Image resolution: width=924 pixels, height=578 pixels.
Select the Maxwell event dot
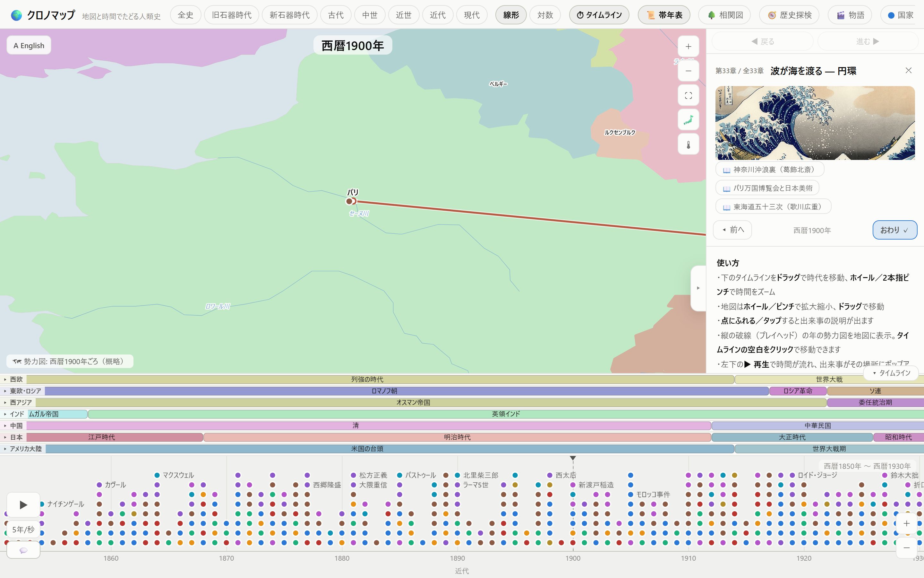point(157,475)
